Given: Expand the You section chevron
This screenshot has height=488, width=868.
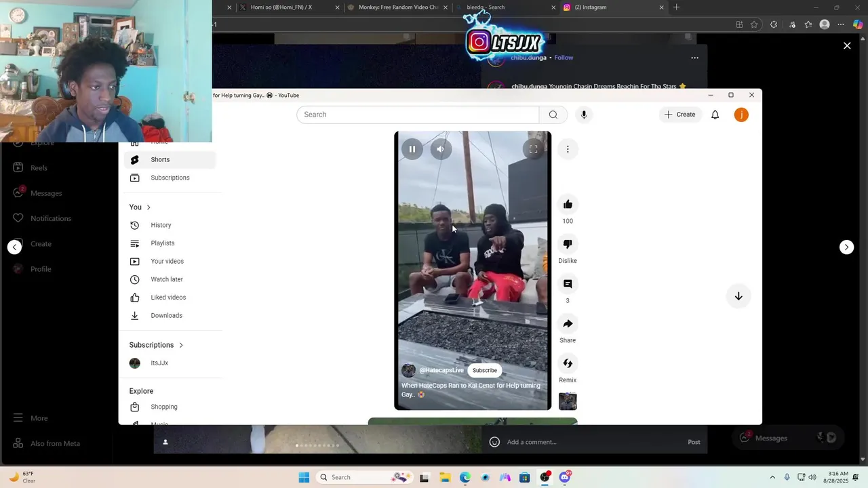Looking at the screenshot, I should point(149,207).
